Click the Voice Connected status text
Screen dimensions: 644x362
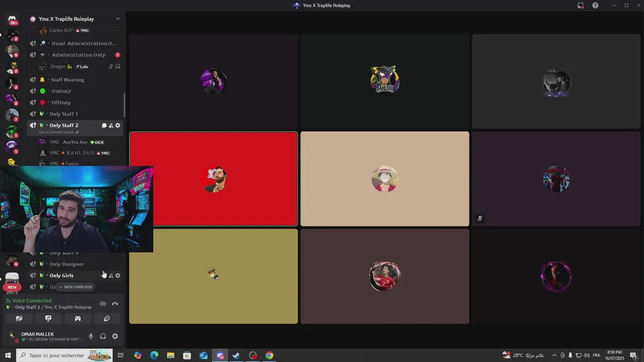coord(32,301)
